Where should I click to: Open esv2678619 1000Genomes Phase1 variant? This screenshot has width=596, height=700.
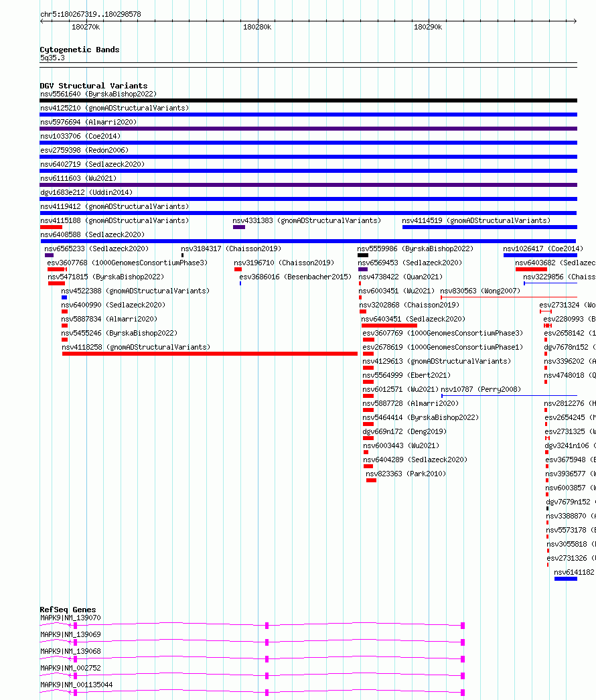point(443,348)
